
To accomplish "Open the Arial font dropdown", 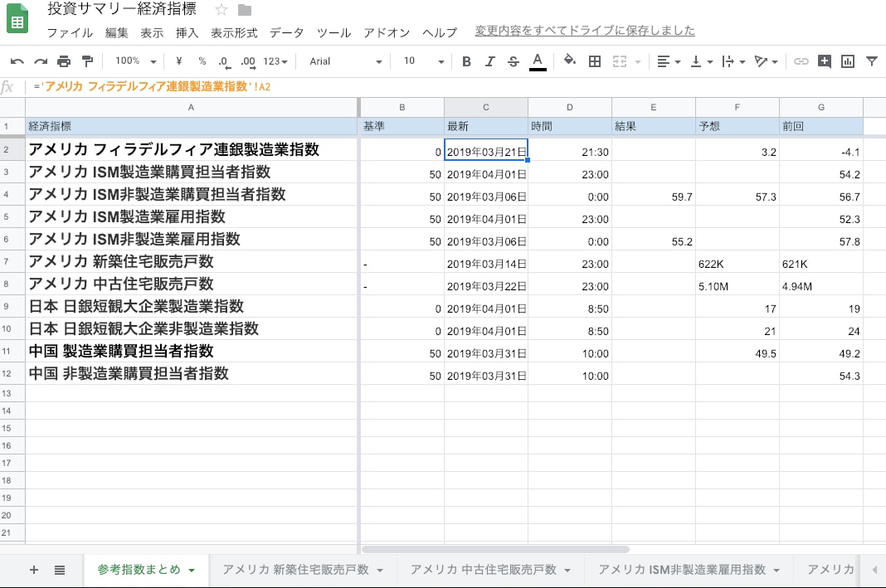I will pos(345,61).
